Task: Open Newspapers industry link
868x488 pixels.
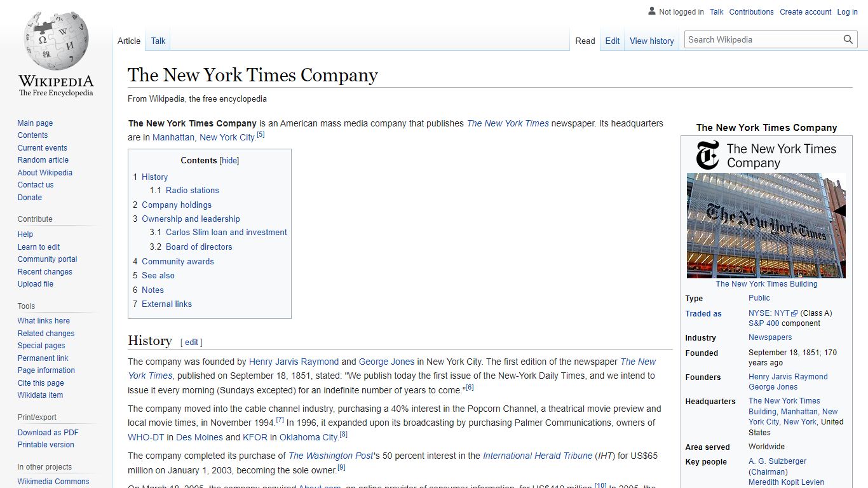Action: (770, 337)
